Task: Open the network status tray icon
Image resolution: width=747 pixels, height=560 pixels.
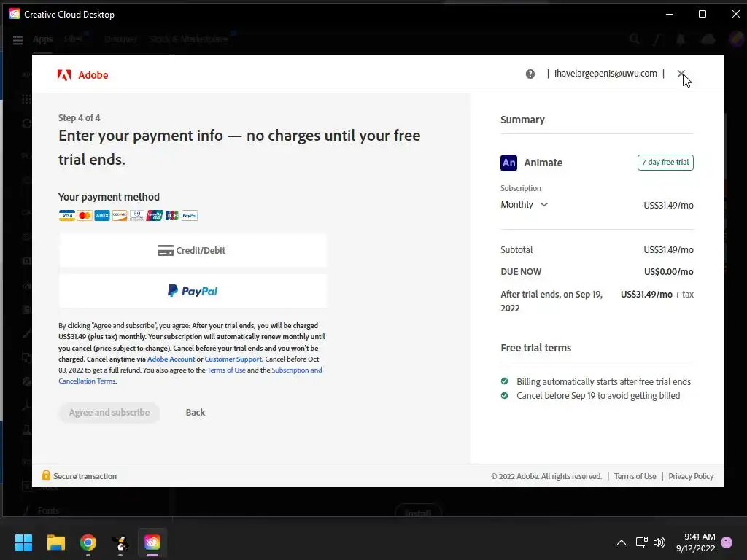Action: point(641,542)
